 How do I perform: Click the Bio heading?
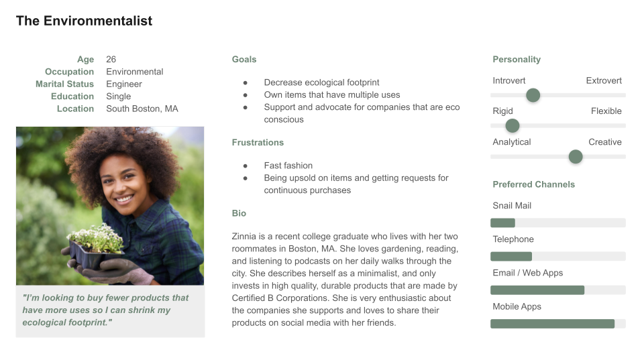click(239, 213)
